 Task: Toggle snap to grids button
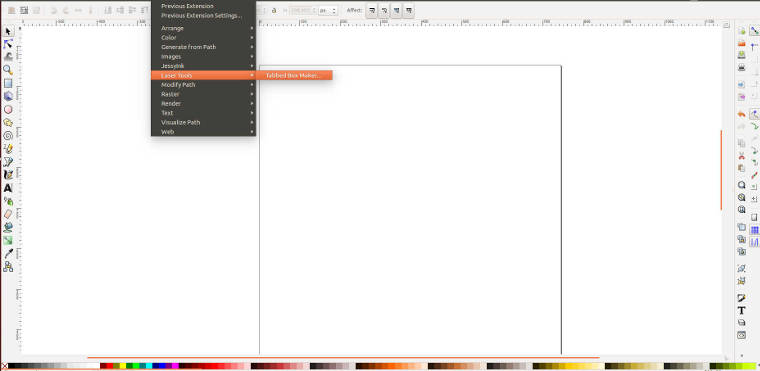[754, 229]
